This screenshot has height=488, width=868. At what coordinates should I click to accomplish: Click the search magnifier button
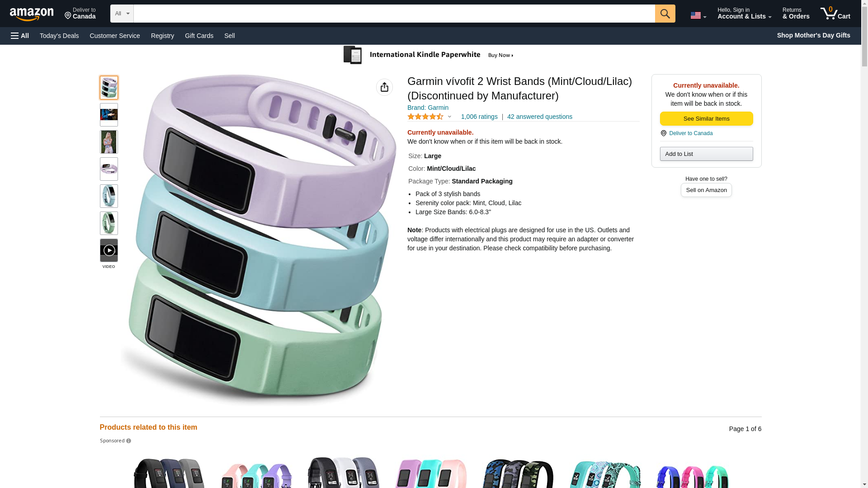point(665,14)
